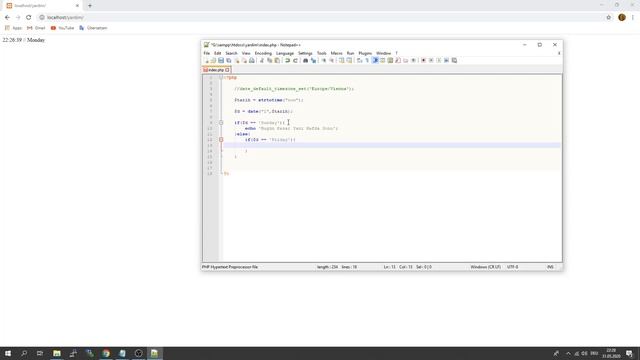Save the file using the floppy disk icon
Image resolution: width=640 pixels, height=360 pixels.
(x=221, y=60)
